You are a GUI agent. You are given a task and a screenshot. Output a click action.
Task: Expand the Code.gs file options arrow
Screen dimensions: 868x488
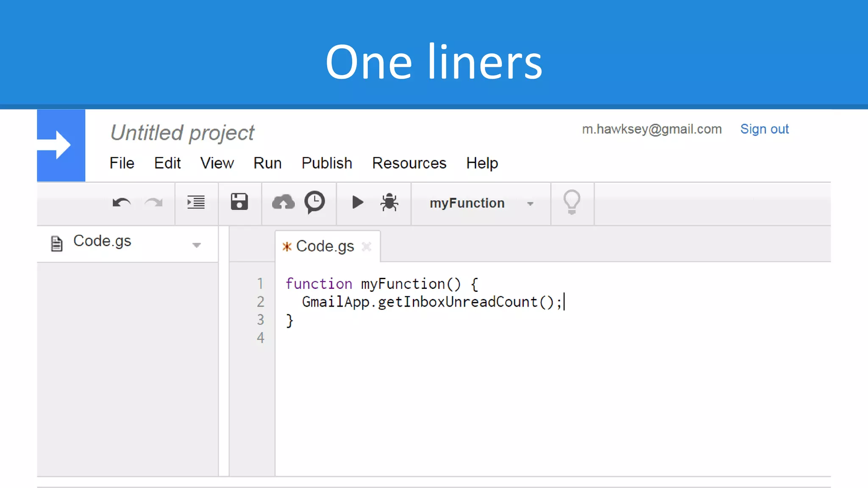[x=196, y=245]
